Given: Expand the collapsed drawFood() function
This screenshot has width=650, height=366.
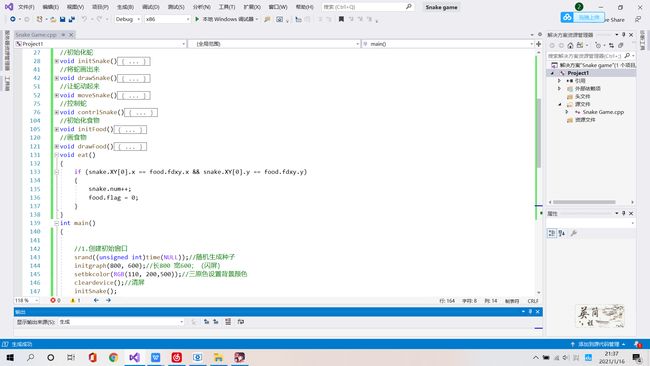Looking at the screenshot, I should click(x=57, y=146).
